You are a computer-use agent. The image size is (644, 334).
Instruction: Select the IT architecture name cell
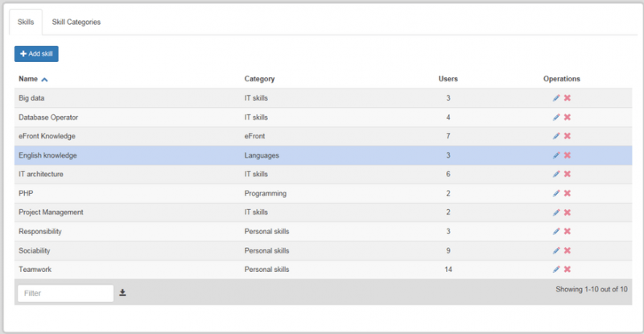point(41,174)
